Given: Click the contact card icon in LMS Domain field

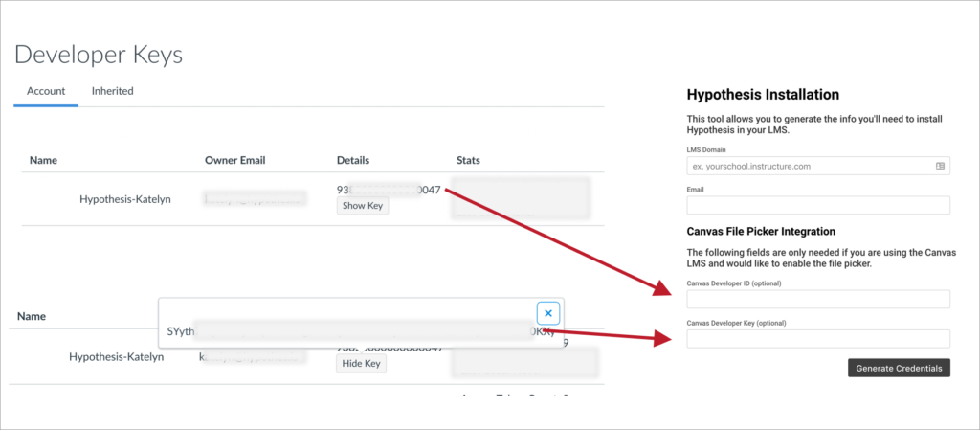Looking at the screenshot, I should tap(940, 167).
